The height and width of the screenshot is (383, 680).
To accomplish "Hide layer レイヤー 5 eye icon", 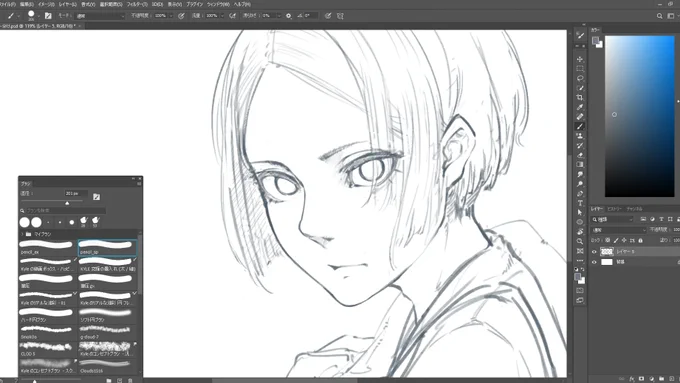I will click(x=594, y=252).
